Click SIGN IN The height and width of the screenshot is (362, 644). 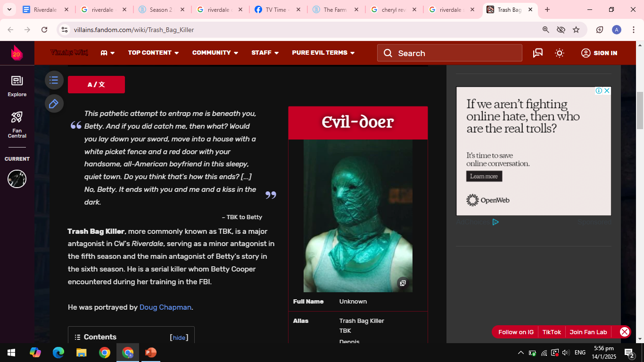click(599, 53)
